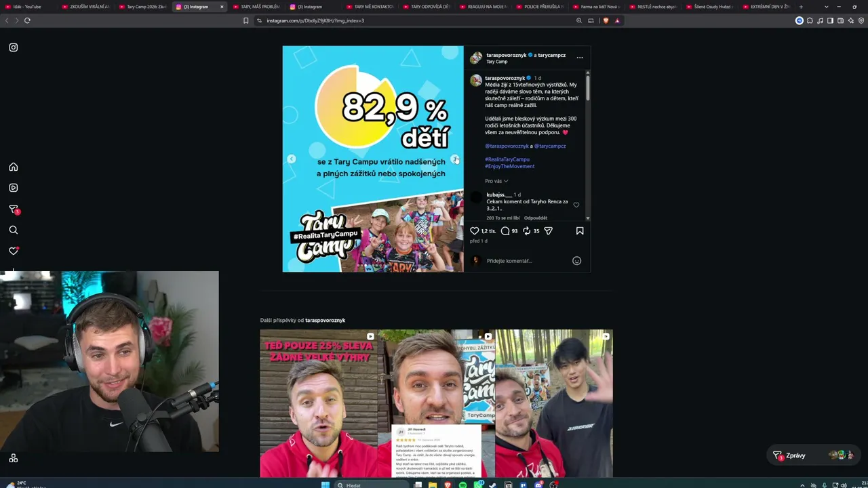Reload the page in the browser toolbar

click(x=27, y=20)
